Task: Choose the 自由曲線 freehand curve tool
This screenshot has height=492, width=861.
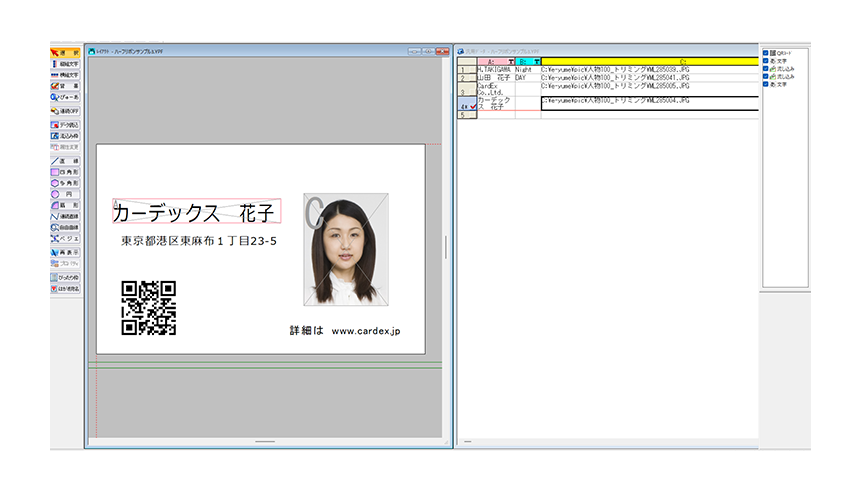Action: 65,228
